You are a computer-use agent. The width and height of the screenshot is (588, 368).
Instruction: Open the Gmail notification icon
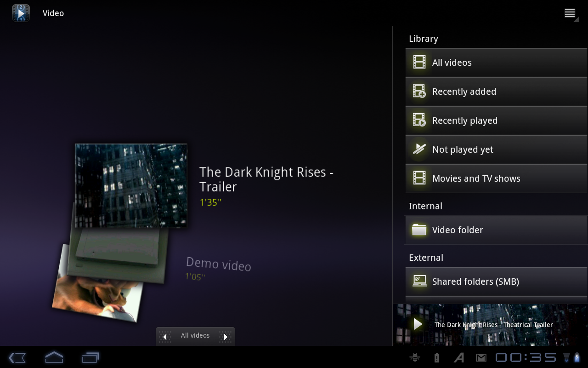click(x=481, y=357)
